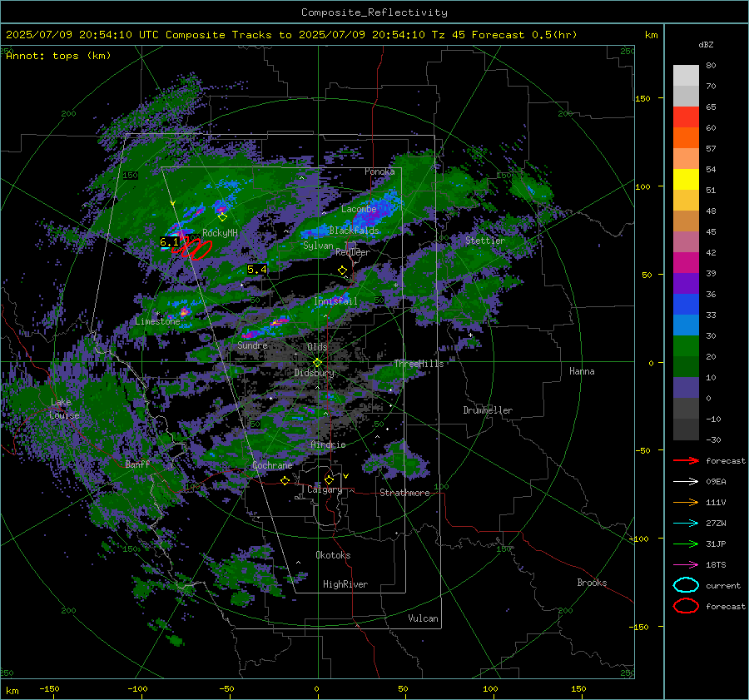749x700 pixels.
Task: Pick the orange 57–60 dBZ color swatch
Action: pos(686,138)
